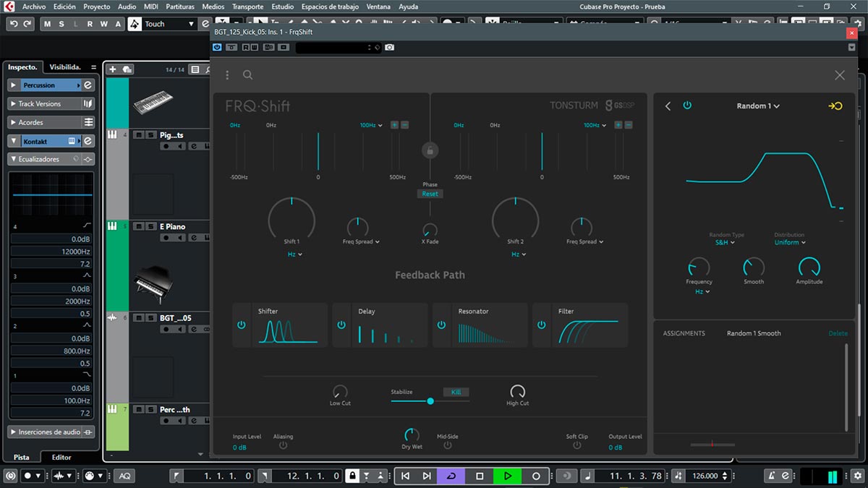Switch to the Visibilidad tab
Viewport: 868px width, 488px height.
tap(65, 67)
